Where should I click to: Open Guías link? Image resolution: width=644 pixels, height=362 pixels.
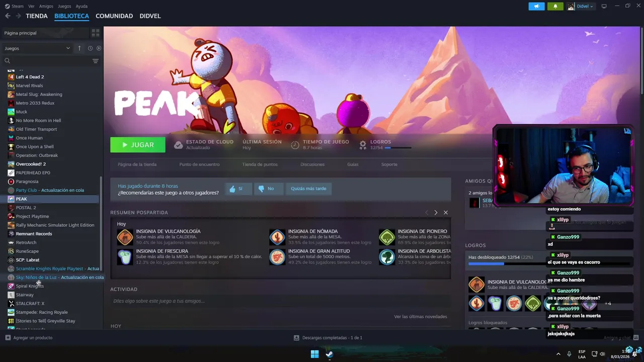[x=353, y=164]
